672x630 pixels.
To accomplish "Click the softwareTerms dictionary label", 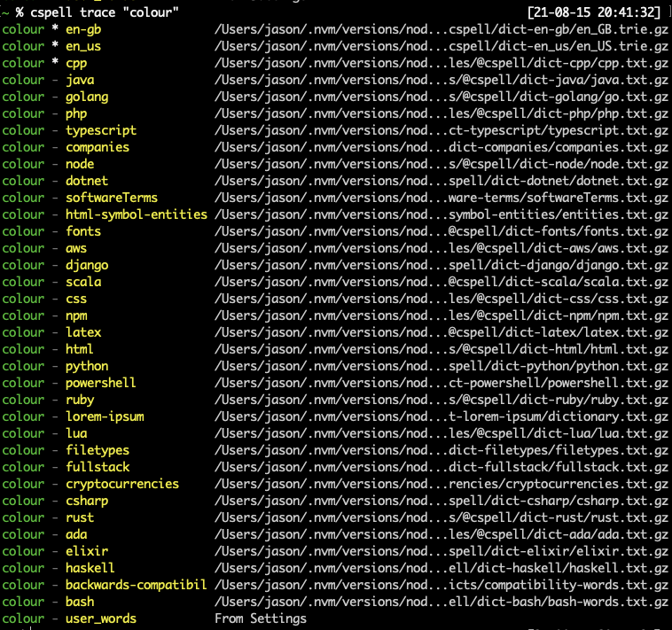I will click(112, 198).
